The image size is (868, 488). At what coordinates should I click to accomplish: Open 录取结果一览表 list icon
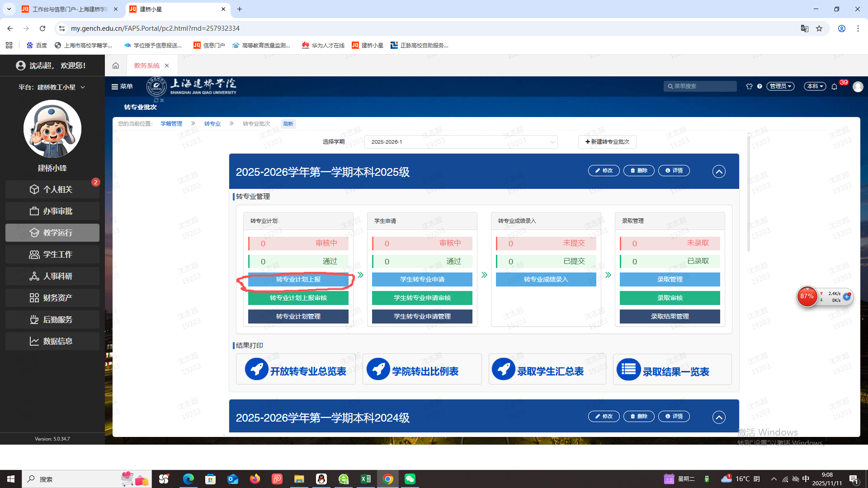(x=628, y=369)
